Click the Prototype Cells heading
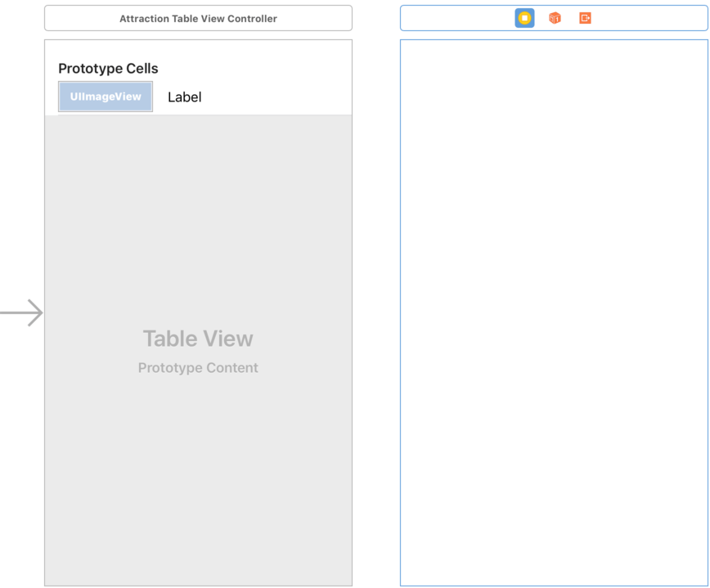 tap(108, 69)
